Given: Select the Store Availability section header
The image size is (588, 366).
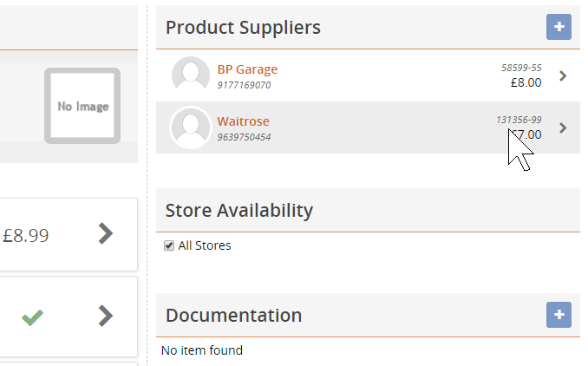Looking at the screenshot, I should click(x=239, y=210).
